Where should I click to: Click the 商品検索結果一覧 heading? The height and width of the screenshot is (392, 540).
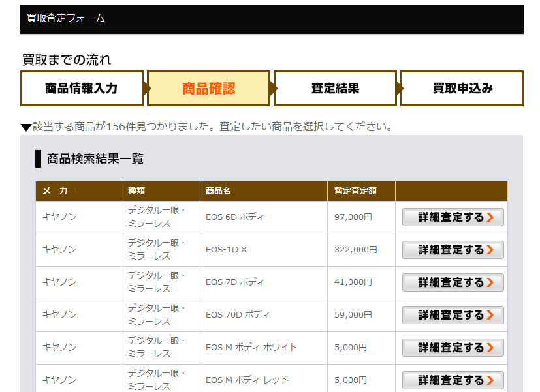(95, 159)
